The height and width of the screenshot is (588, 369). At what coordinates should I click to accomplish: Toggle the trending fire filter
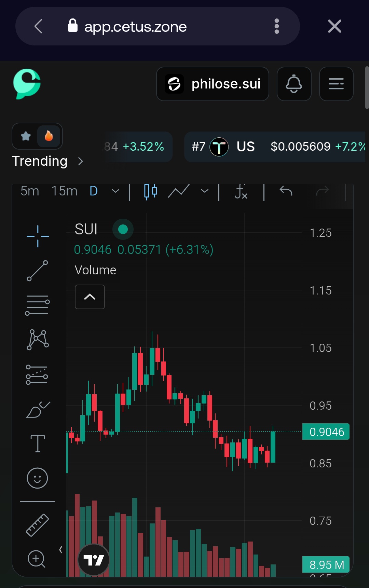[49, 136]
